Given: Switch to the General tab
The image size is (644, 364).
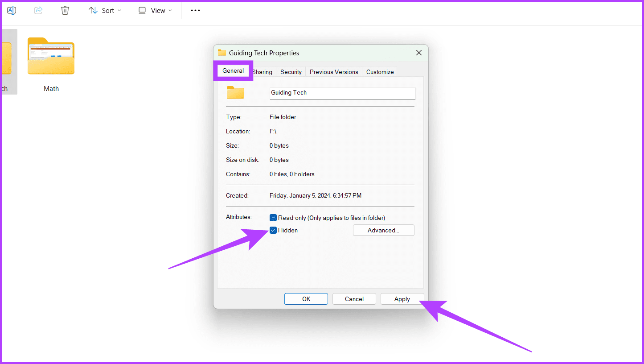Looking at the screenshot, I should coord(233,70).
